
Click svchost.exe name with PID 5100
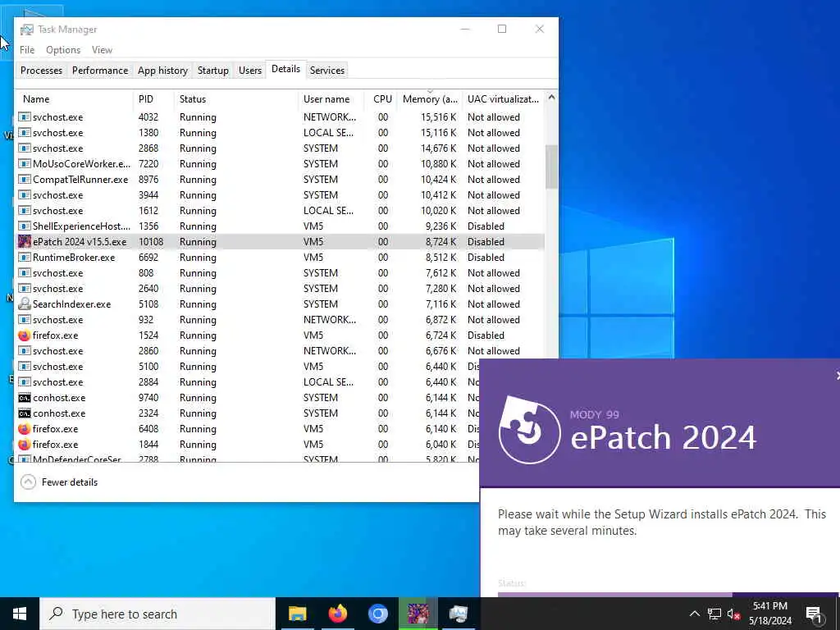tap(58, 367)
